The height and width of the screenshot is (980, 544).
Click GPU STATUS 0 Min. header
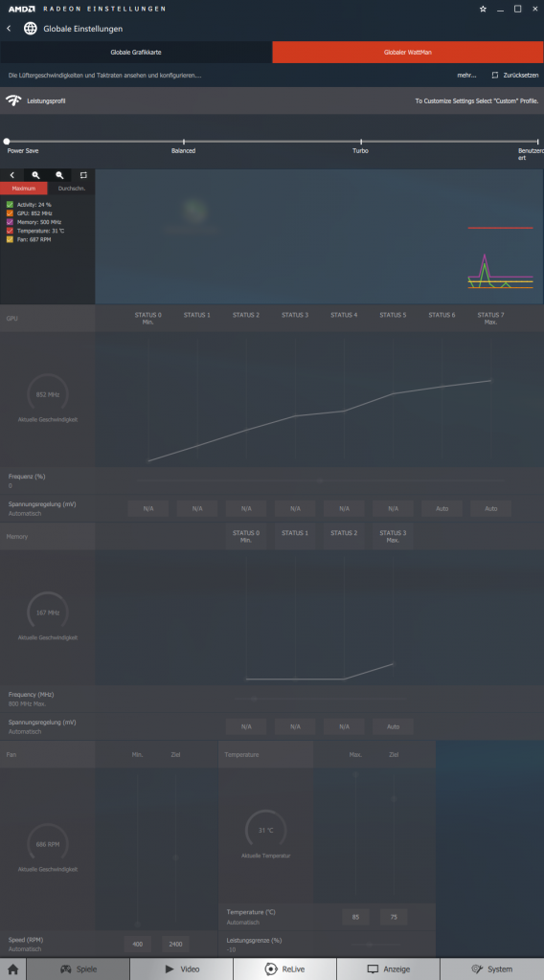148,318
